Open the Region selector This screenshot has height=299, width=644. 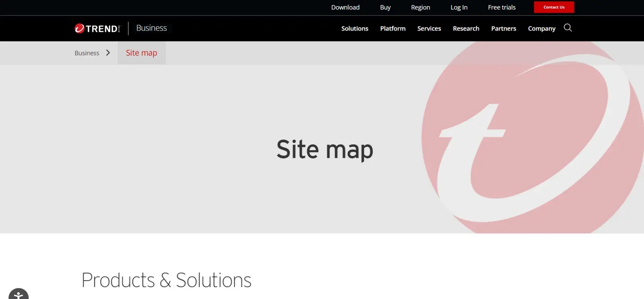coord(420,7)
